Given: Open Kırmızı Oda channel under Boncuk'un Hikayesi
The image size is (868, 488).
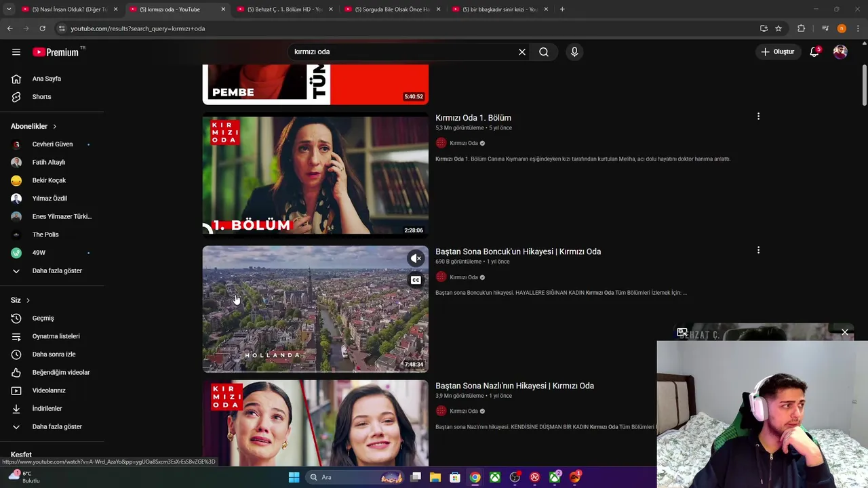Looking at the screenshot, I should coord(464,277).
